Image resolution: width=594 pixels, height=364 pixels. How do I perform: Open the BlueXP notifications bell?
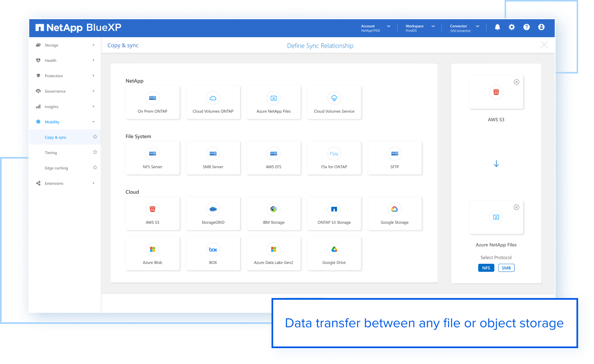click(497, 27)
